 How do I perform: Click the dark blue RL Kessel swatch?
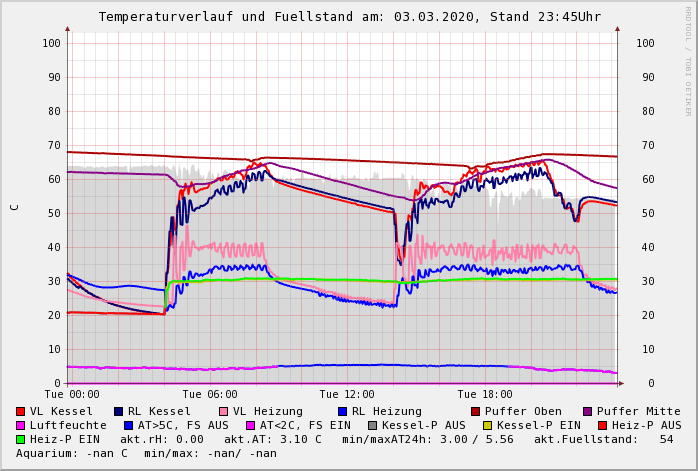pyautogui.click(x=119, y=411)
